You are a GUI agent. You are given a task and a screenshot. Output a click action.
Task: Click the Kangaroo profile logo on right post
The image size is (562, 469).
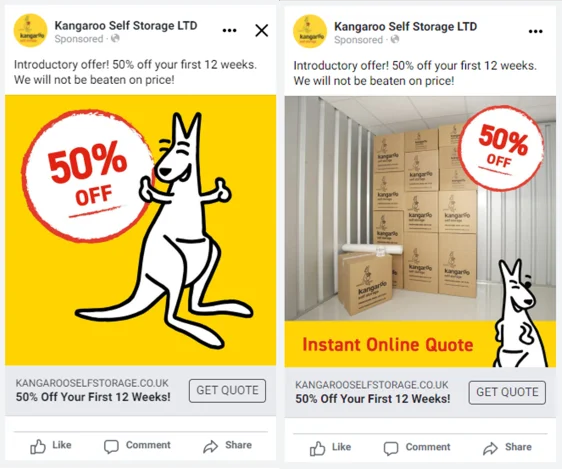point(310,31)
